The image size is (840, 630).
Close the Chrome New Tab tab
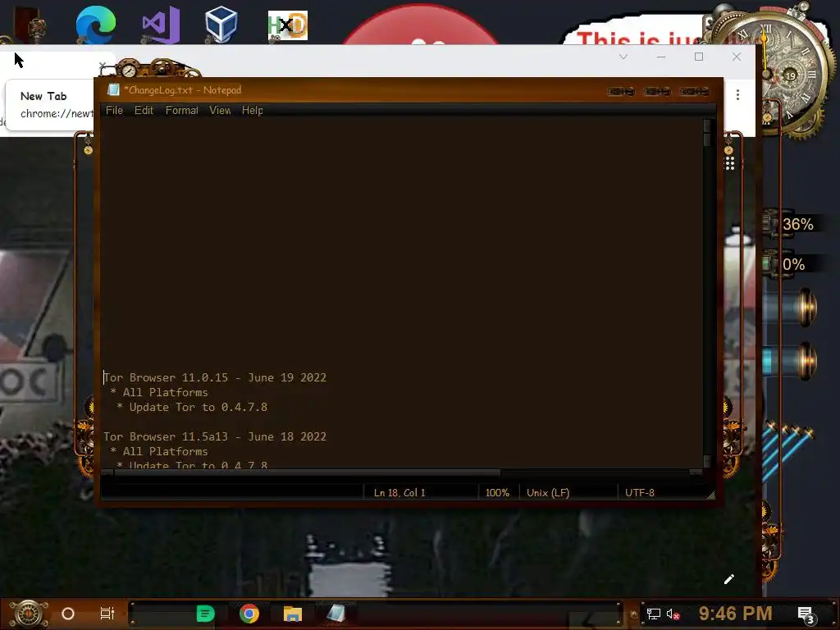click(102, 66)
